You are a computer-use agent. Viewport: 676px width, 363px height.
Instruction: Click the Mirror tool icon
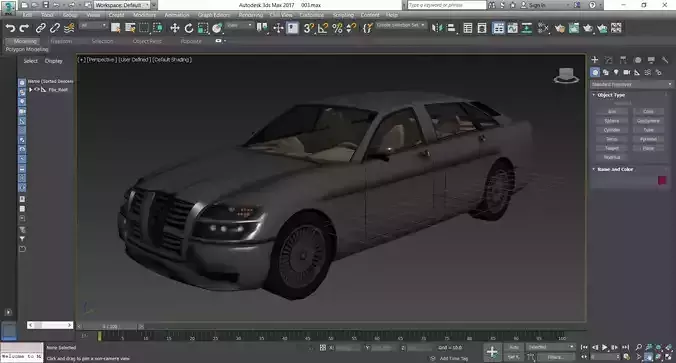pos(437,28)
